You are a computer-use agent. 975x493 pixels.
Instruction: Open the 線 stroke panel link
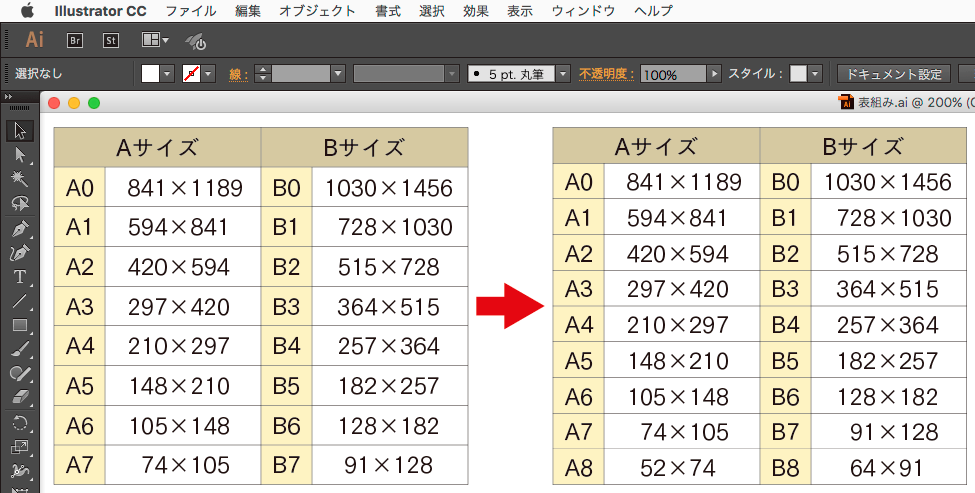[239, 75]
